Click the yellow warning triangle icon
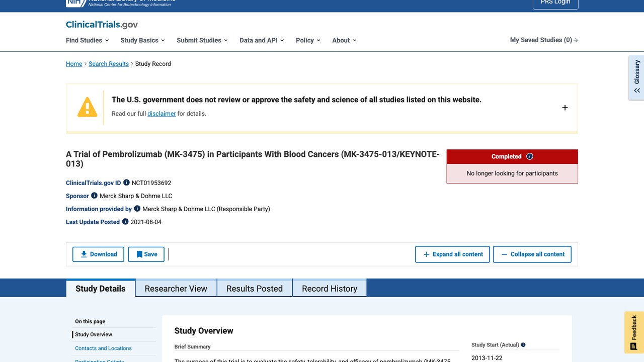The width and height of the screenshot is (644, 362). (x=87, y=107)
